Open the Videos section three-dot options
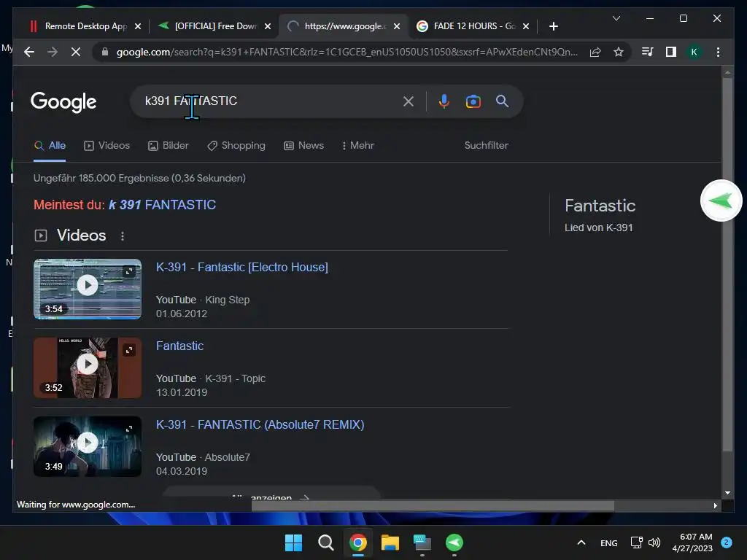Screen dimensions: 747x560 pyautogui.click(x=123, y=236)
